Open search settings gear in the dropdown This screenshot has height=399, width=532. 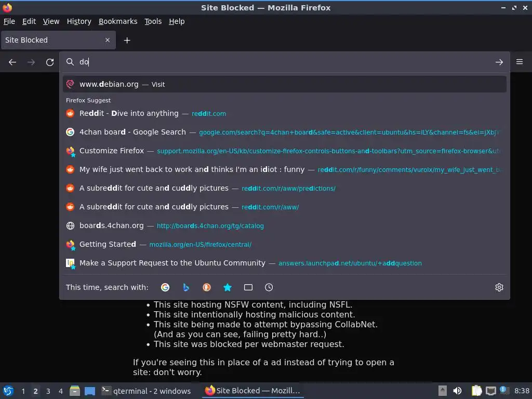499,287
